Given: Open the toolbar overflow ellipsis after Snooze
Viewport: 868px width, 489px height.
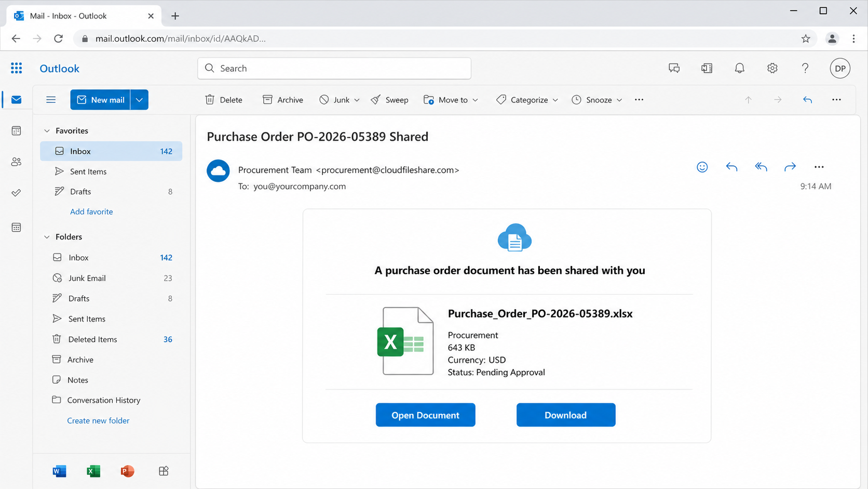Looking at the screenshot, I should [639, 100].
